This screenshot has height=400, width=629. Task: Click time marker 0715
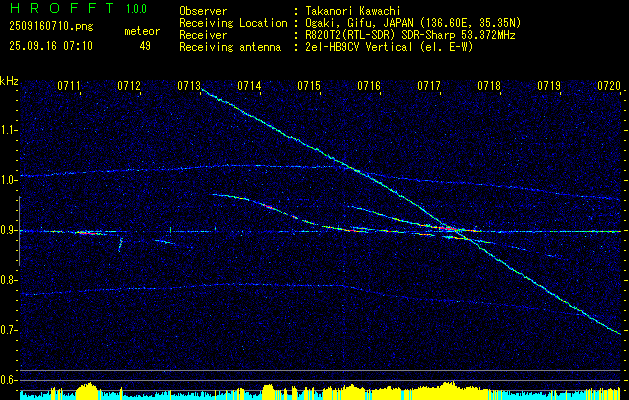[309, 85]
